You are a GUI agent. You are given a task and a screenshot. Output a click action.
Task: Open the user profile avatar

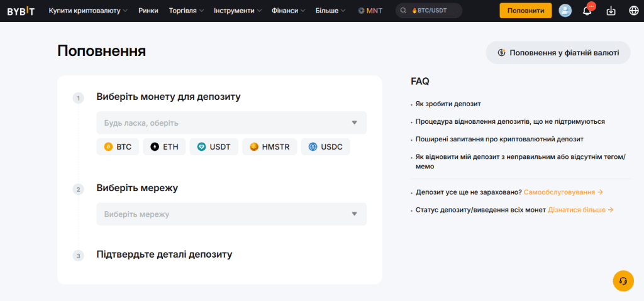point(565,11)
